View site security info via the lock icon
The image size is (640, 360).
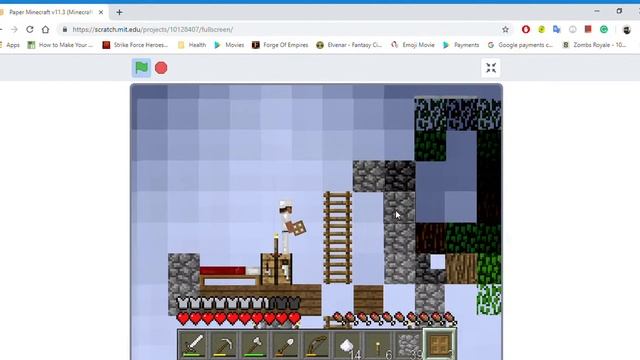[x=64, y=29]
